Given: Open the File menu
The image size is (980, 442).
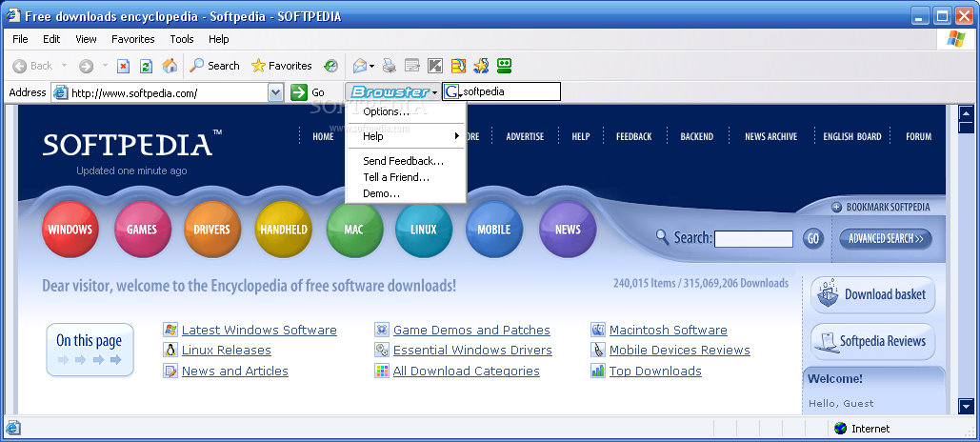Looking at the screenshot, I should (21, 39).
